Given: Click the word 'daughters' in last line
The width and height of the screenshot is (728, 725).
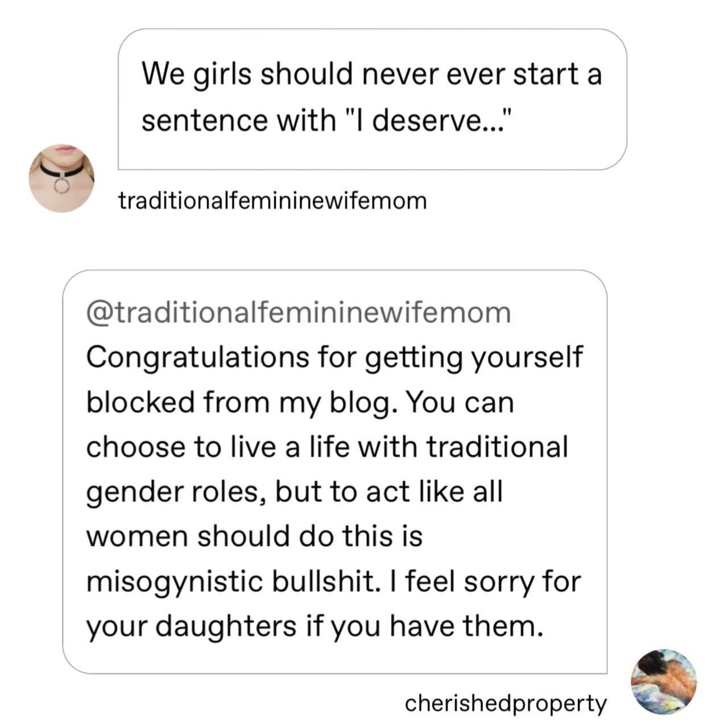Looking at the screenshot, I should pos(226,627).
